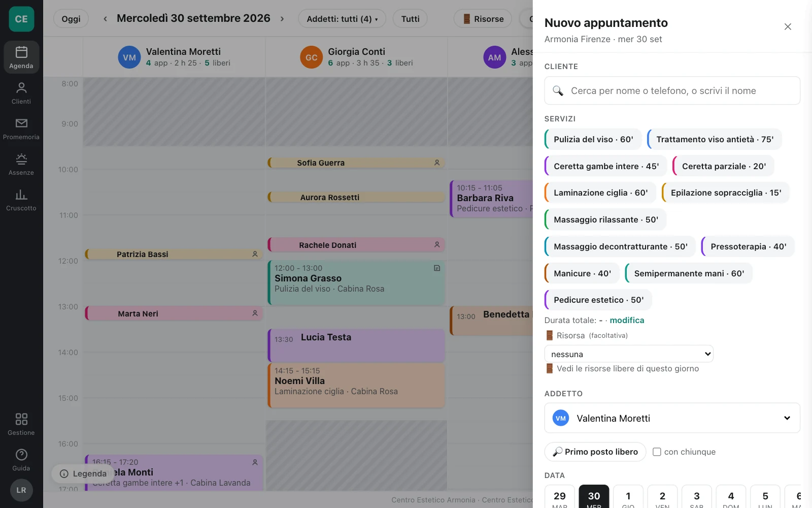Select date 29 in date strip

559,497
